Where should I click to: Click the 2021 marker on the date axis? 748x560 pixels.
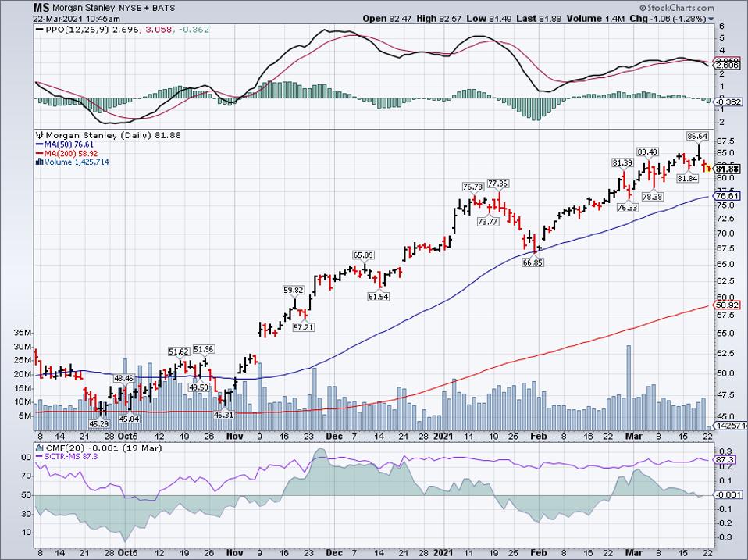click(x=443, y=436)
